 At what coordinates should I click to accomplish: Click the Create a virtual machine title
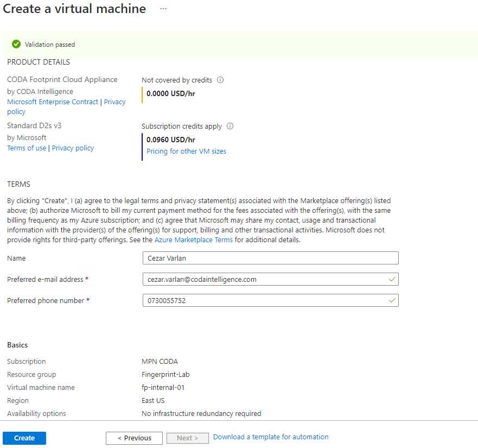click(74, 9)
